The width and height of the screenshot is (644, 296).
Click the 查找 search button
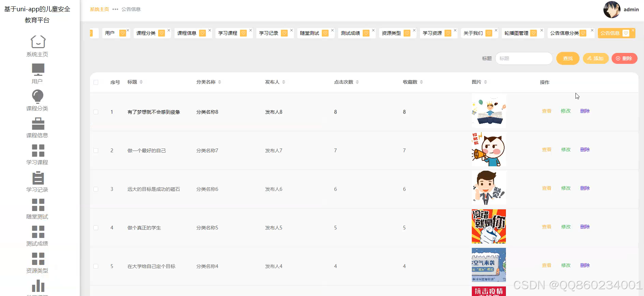(x=568, y=58)
